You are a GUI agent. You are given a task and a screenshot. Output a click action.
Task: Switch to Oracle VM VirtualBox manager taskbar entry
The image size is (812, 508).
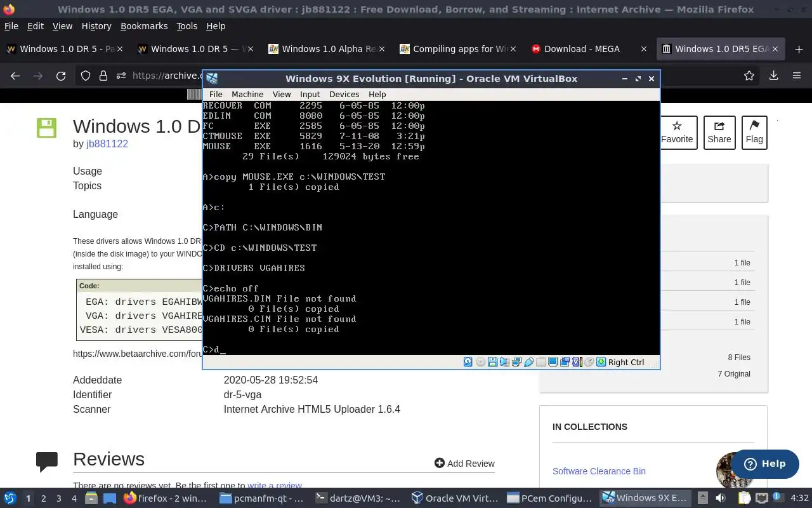(454, 498)
